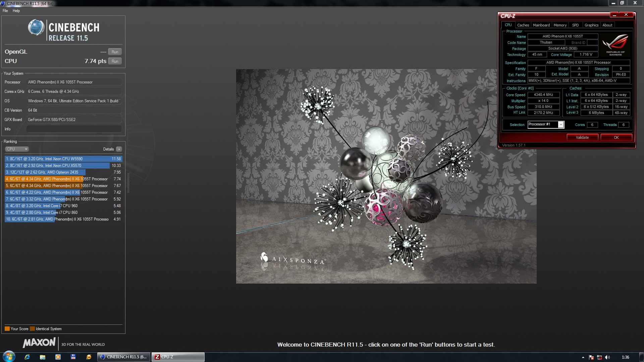Select the 2.81 GHz Phenom ranking row
The height and width of the screenshot is (362, 644).
tap(63, 219)
